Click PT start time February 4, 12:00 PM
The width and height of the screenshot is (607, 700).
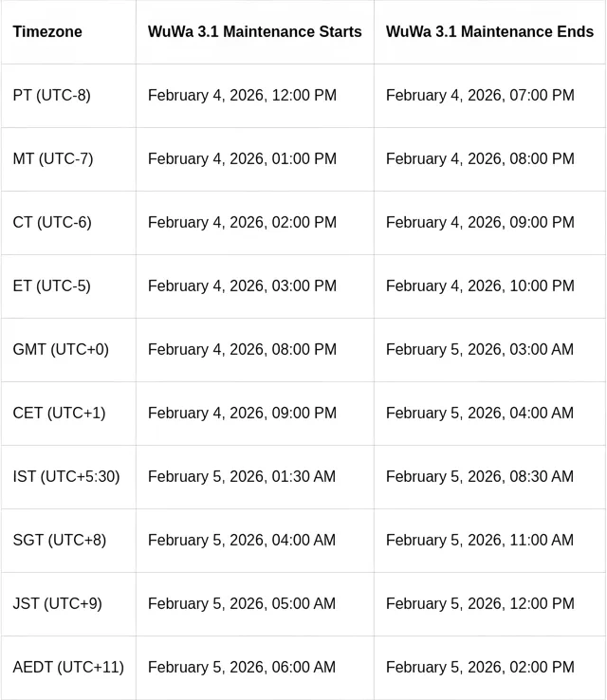242,96
